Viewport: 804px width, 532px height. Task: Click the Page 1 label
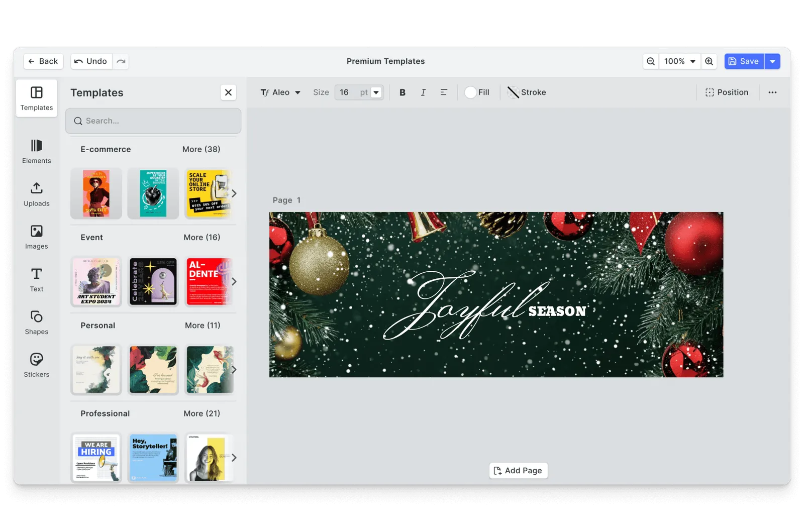tap(286, 200)
